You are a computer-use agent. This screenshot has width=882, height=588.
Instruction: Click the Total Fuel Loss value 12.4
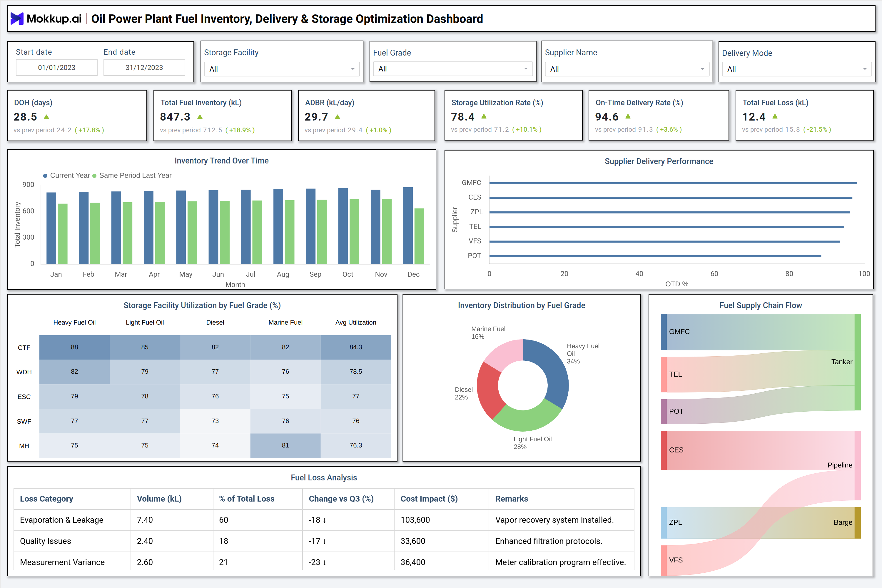tap(754, 117)
